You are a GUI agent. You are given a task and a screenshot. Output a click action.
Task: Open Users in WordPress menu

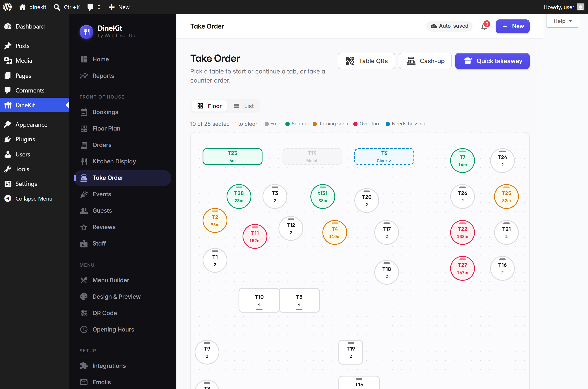(35, 154)
